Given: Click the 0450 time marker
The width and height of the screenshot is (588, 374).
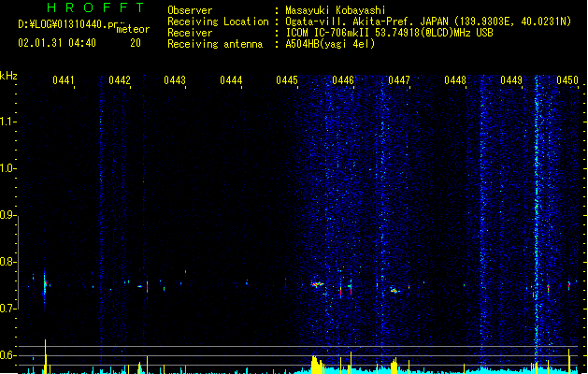Looking at the screenshot, I should pyautogui.click(x=567, y=80).
